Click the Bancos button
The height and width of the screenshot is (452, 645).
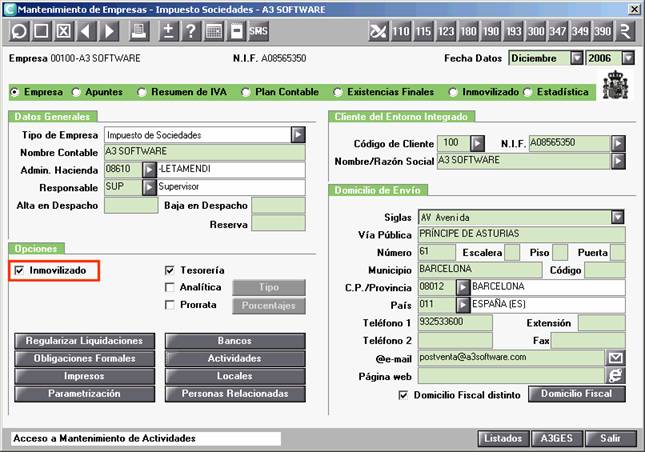pos(235,341)
